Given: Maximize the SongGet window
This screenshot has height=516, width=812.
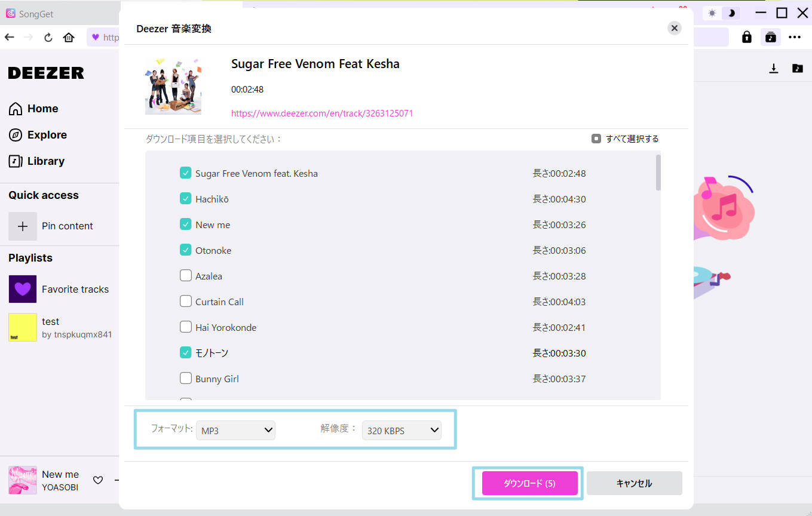Looking at the screenshot, I should click(x=782, y=13).
